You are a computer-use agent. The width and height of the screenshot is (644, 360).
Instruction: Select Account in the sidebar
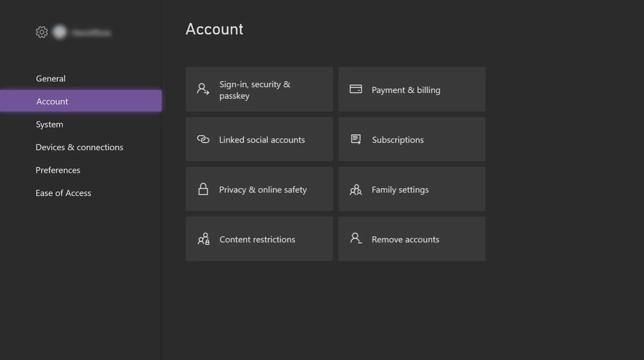[52, 101]
